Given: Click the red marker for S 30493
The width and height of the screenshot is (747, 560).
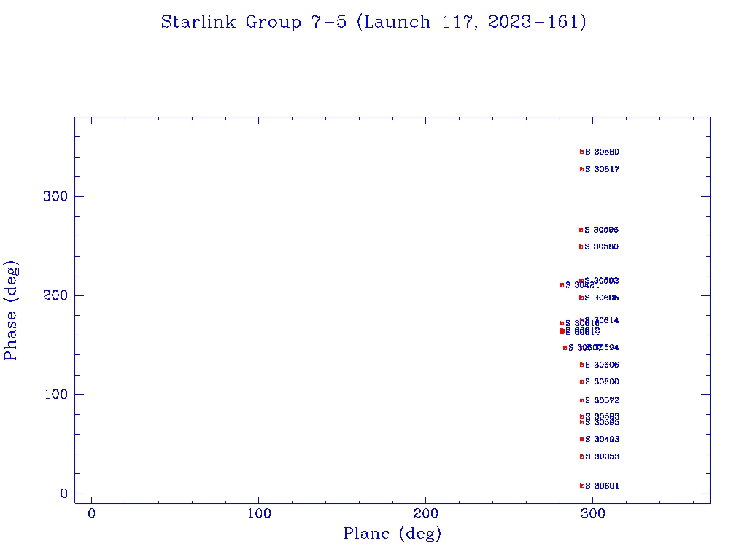Looking at the screenshot, I should coord(581,440).
